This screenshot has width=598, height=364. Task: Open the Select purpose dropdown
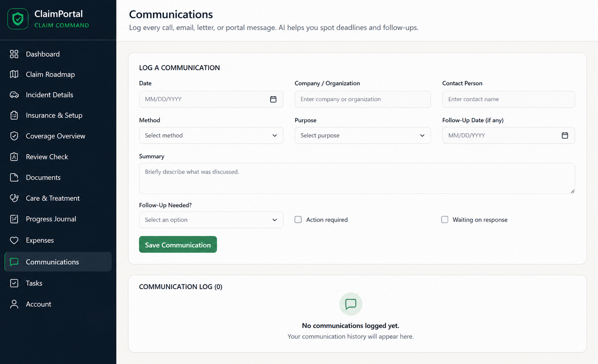point(362,135)
